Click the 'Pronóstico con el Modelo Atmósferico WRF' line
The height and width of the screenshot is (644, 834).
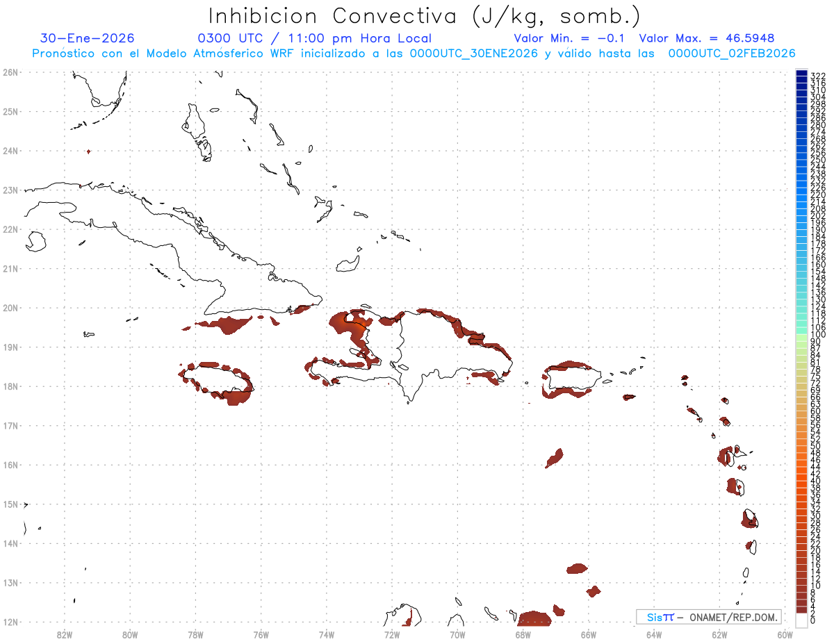pos(414,53)
